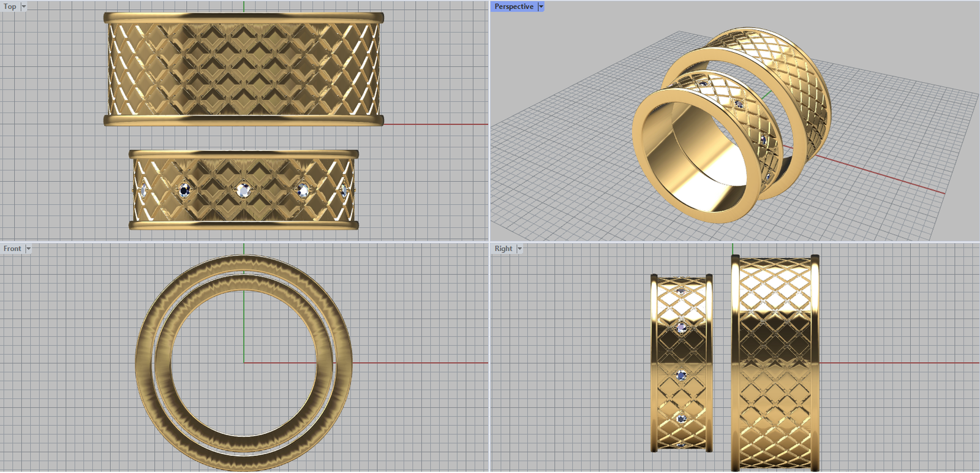The image size is (980, 473).
Task: Pick the upper gemstone in Right view
Action: 682,291
